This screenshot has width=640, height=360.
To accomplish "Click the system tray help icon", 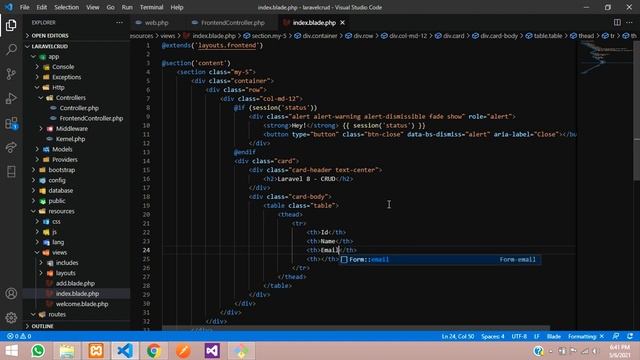I will coord(538,351).
